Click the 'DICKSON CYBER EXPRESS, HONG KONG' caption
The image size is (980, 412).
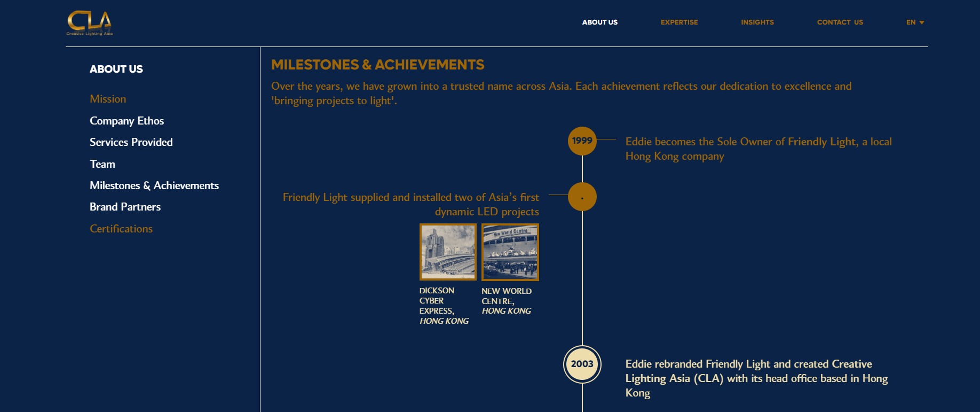[444, 306]
